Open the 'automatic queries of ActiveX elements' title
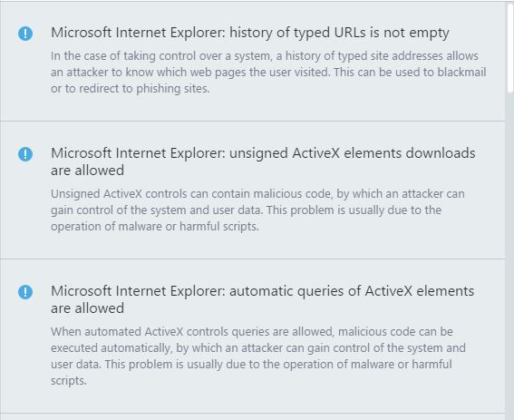 (262, 299)
